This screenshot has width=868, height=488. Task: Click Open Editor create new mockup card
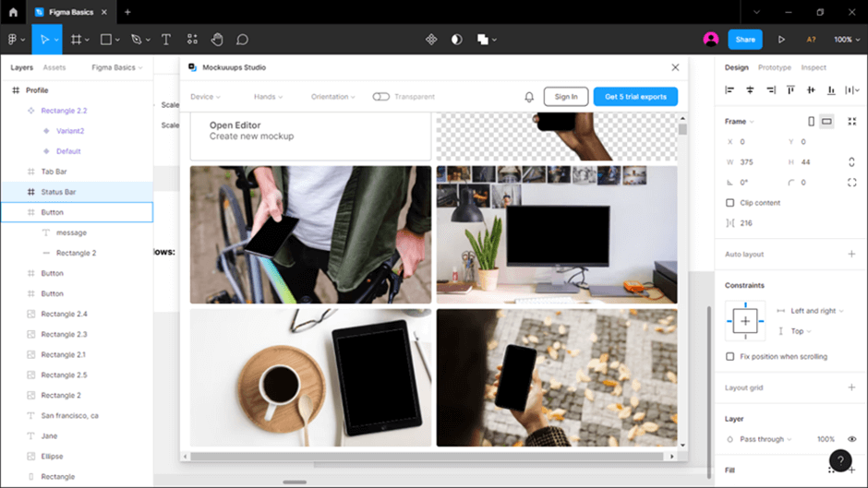point(310,137)
